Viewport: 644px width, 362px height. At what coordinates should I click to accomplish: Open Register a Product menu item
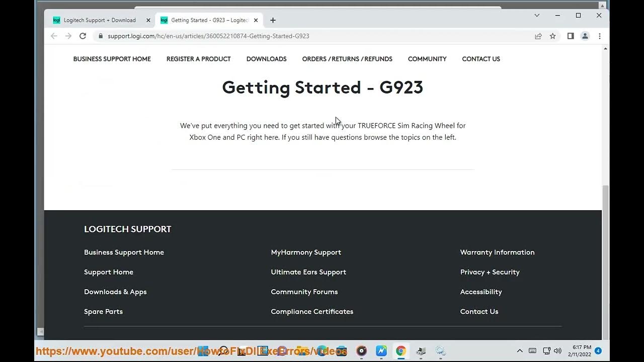(x=198, y=59)
